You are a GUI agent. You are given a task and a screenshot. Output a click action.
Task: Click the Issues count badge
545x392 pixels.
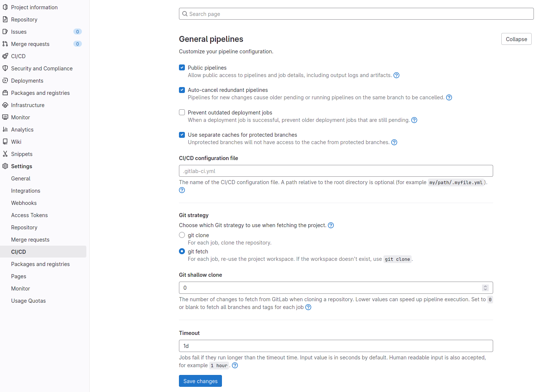[77, 31]
